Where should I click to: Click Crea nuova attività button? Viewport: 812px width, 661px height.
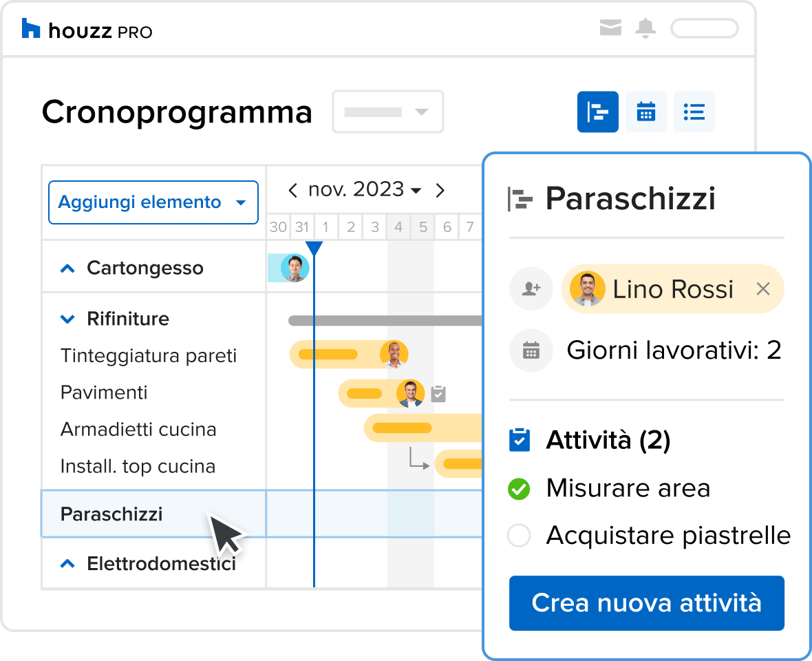646,603
